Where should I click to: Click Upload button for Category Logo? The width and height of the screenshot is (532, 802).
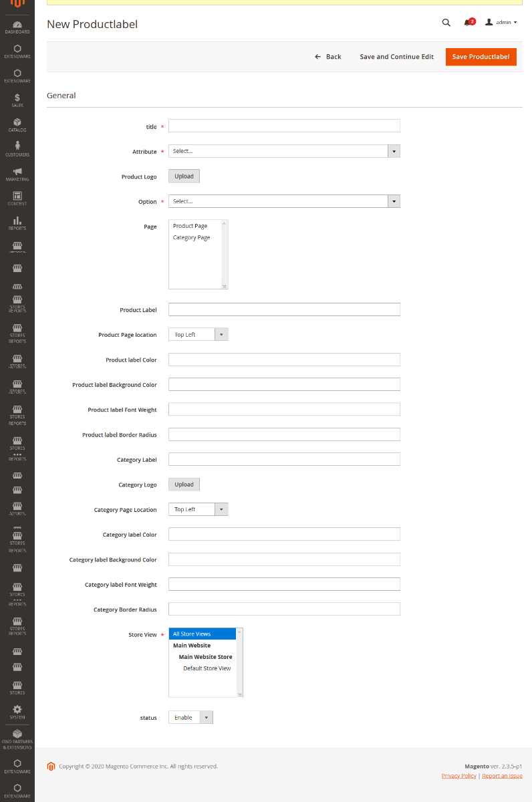pos(184,485)
